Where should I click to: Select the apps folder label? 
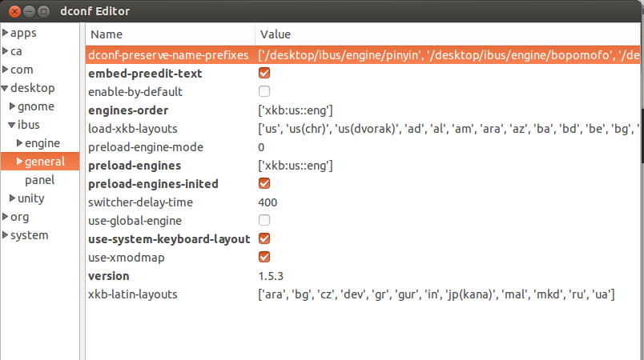tap(23, 33)
